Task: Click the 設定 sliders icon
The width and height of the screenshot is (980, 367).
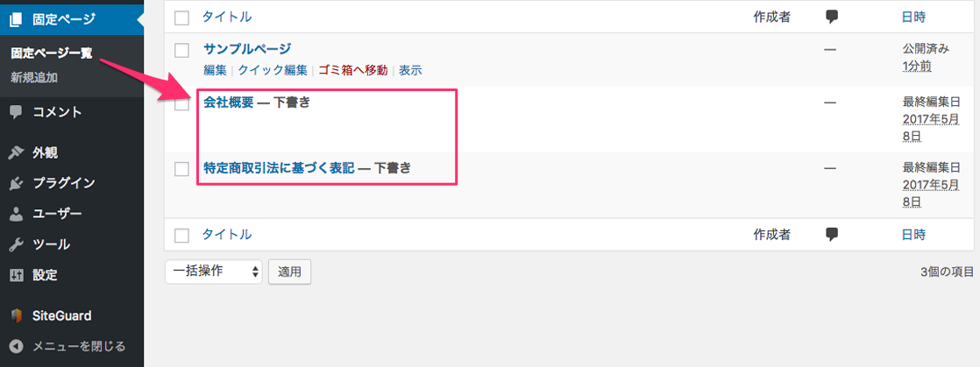Action: [x=17, y=275]
